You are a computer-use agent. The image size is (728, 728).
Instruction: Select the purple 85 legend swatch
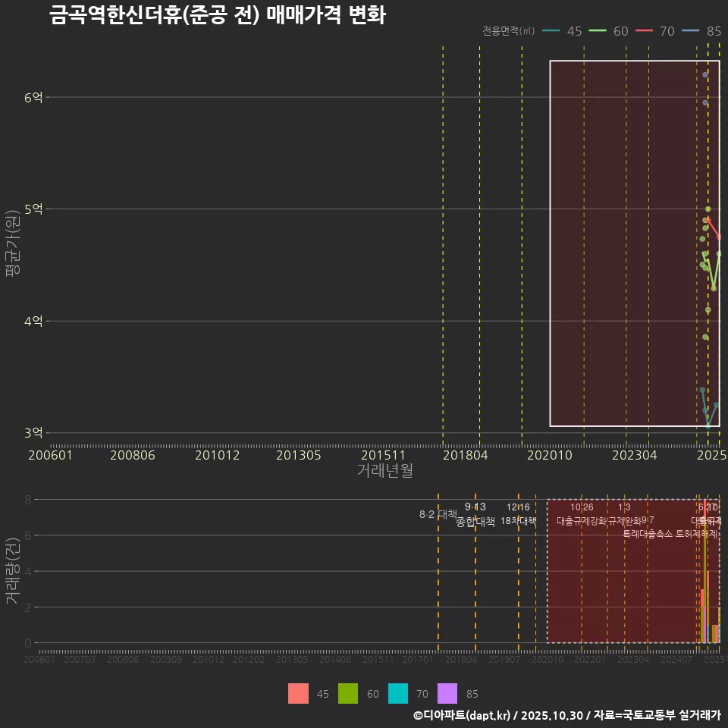[449, 693]
